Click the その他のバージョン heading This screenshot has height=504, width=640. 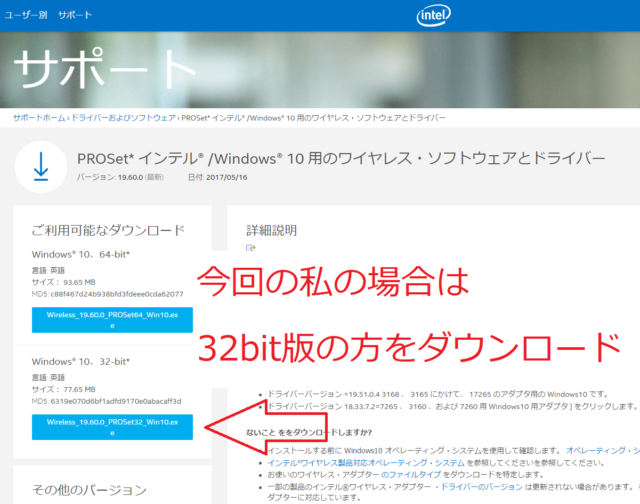click(x=89, y=489)
